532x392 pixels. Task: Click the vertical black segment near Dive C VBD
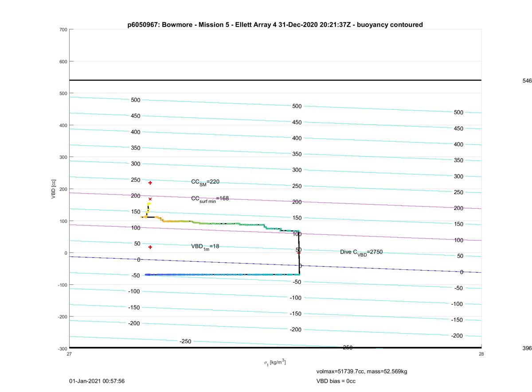coord(299,253)
